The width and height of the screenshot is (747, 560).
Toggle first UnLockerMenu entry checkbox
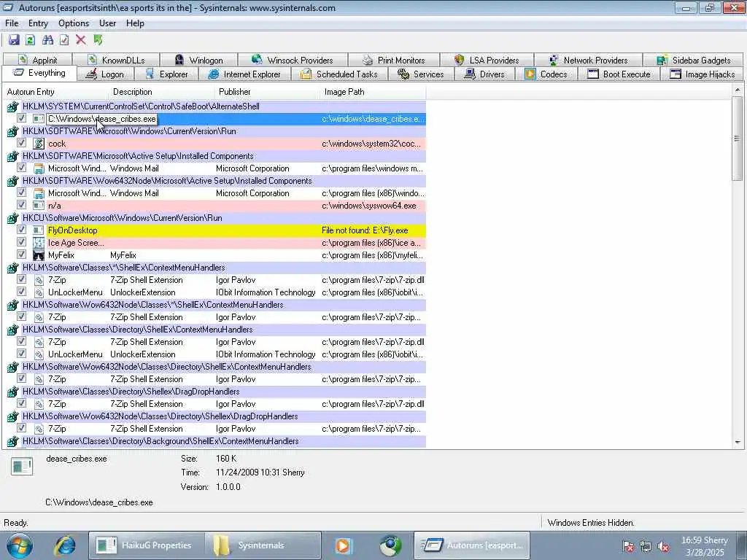click(21, 292)
